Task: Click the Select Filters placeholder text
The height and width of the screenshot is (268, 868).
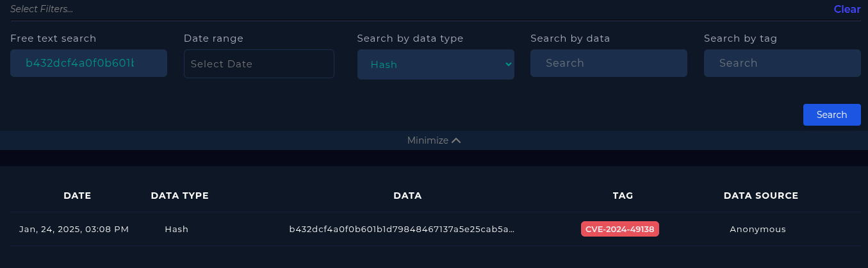Action: [x=42, y=9]
